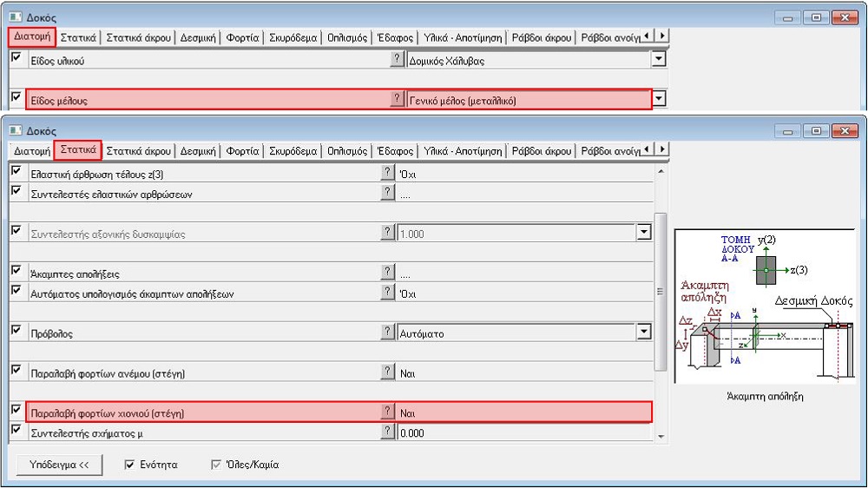This screenshot has height=488, width=868.
Task: Open help for Πρόβολος property
Action: [388, 332]
